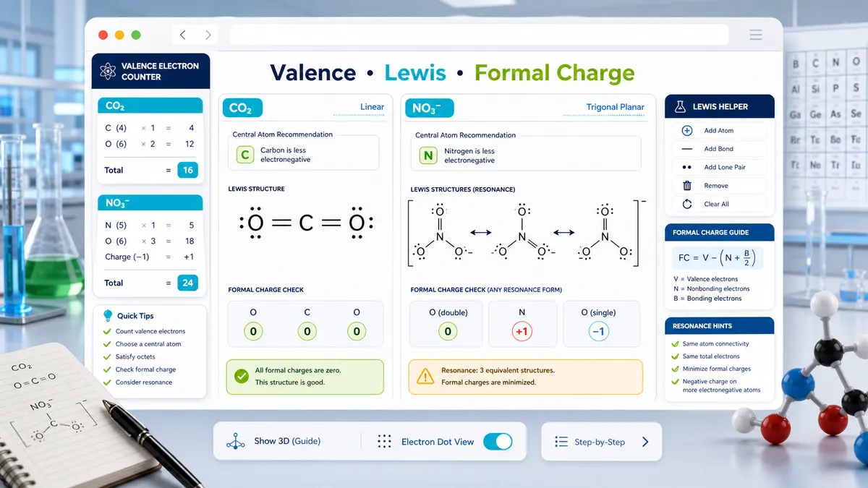The height and width of the screenshot is (488, 868).
Task: Click the red window dot
Action: (103, 35)
